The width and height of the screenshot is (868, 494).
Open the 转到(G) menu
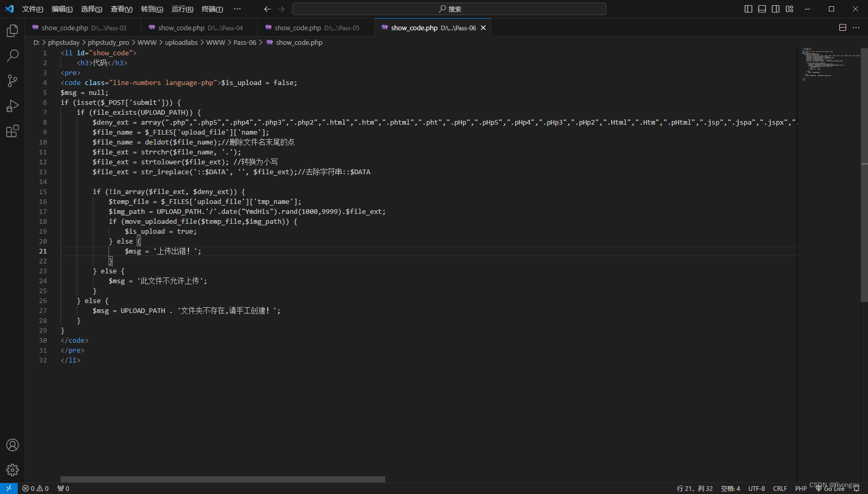point(152,9)
